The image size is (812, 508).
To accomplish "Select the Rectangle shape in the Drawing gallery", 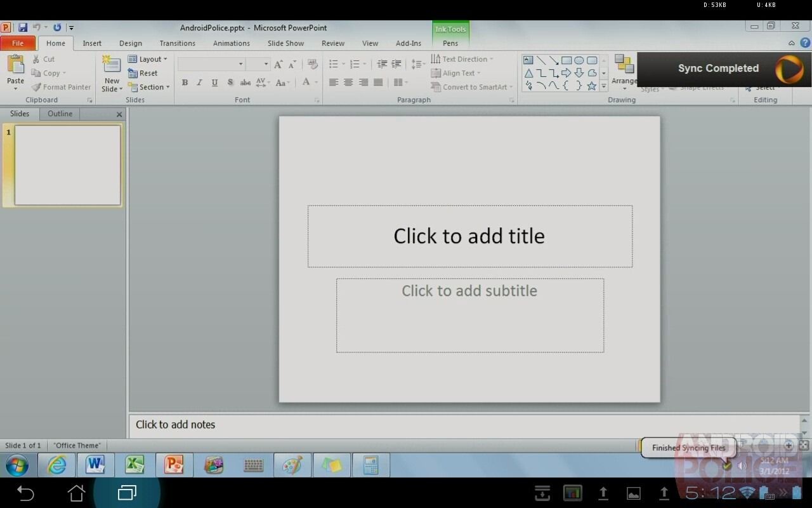I will (566, 59).
